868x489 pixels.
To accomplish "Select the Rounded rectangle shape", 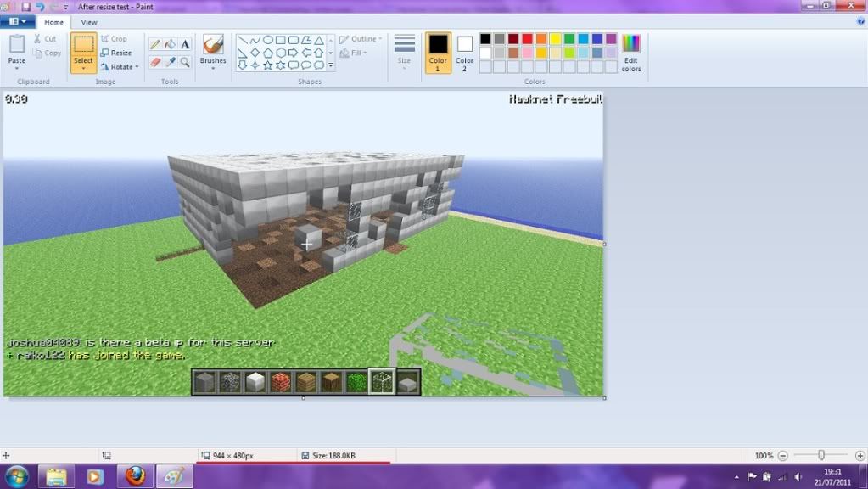I will [x=294, y=40].
